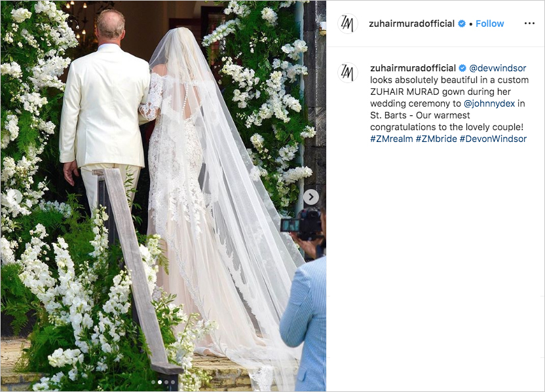545x392 pixels.
Task: Open zuhairmuradofficial profile from caption username
Action: pyautogui.click(x=413, y=68)
